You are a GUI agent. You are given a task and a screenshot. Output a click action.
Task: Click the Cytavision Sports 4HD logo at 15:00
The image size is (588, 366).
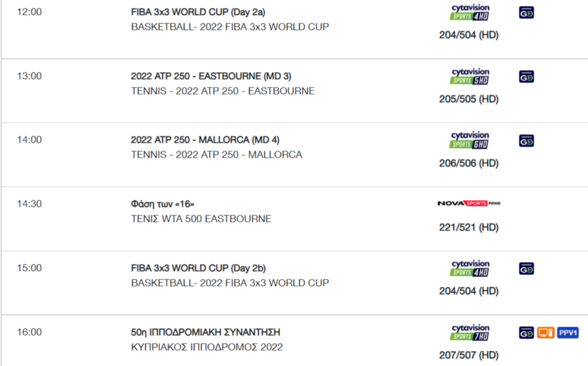point(470,269)
